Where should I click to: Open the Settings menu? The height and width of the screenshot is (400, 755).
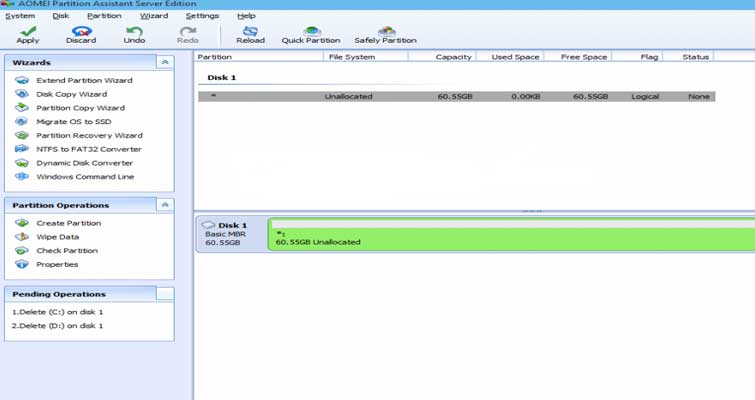202,16
